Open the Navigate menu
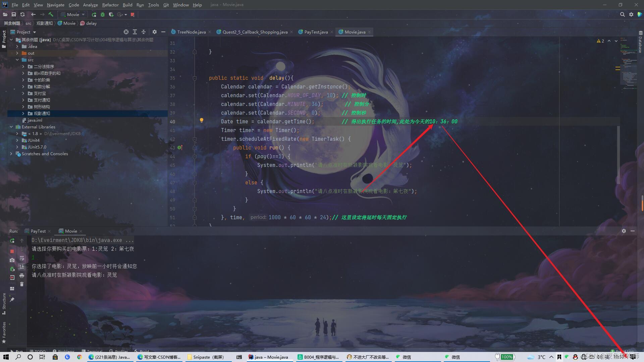The height and width of the screenshot is (362, 644). 55,5
